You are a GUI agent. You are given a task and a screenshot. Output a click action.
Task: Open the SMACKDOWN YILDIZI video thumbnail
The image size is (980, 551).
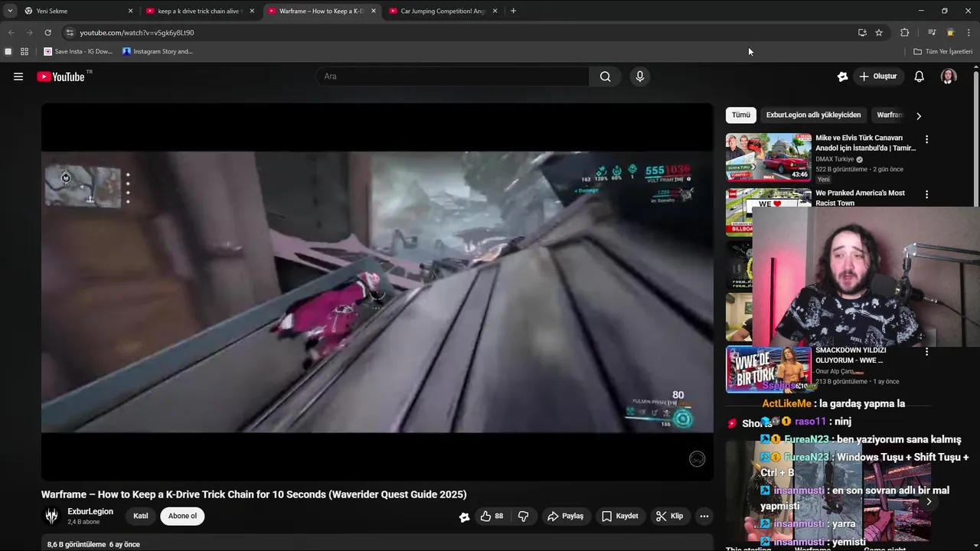[x=769, y=370]
